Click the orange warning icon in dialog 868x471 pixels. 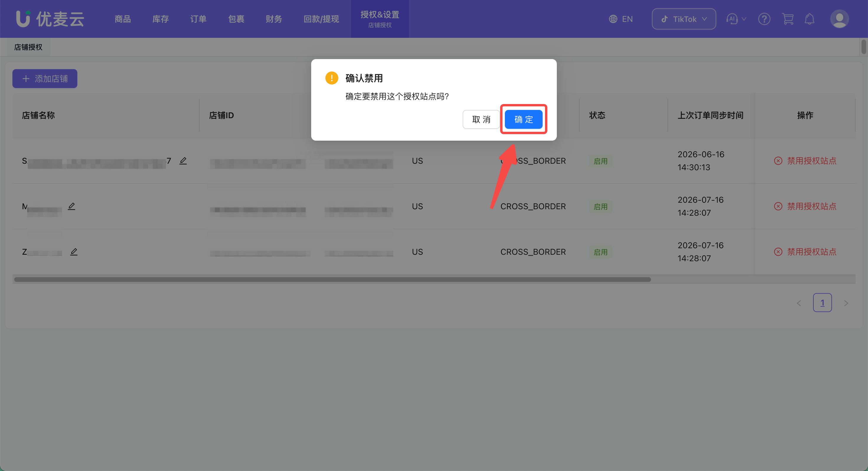click(x=332, y=78)
